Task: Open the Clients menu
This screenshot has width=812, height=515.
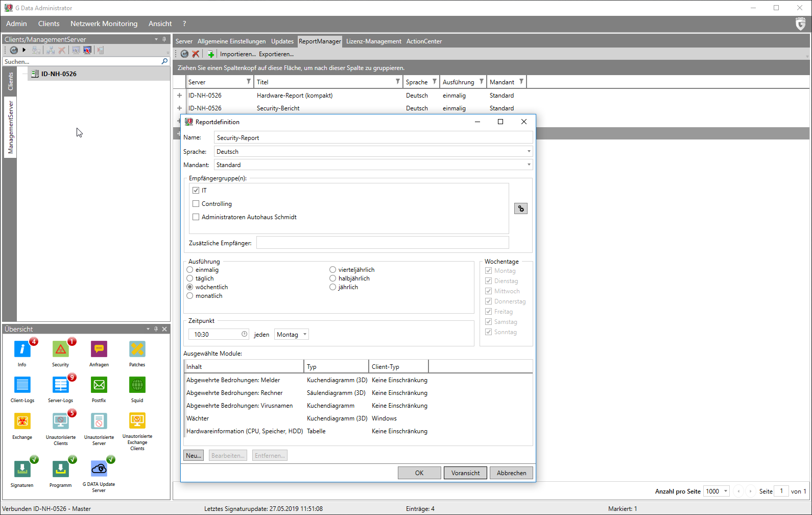Action: coord(49,24)
